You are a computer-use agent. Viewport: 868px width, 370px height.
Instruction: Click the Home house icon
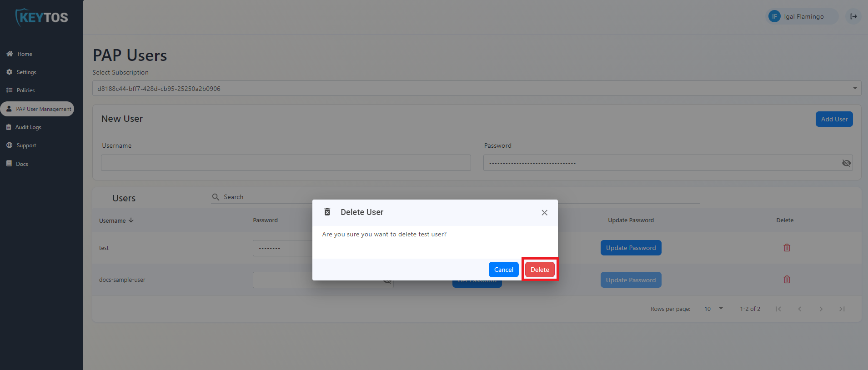pyautogui.click(x=10, y=54)
